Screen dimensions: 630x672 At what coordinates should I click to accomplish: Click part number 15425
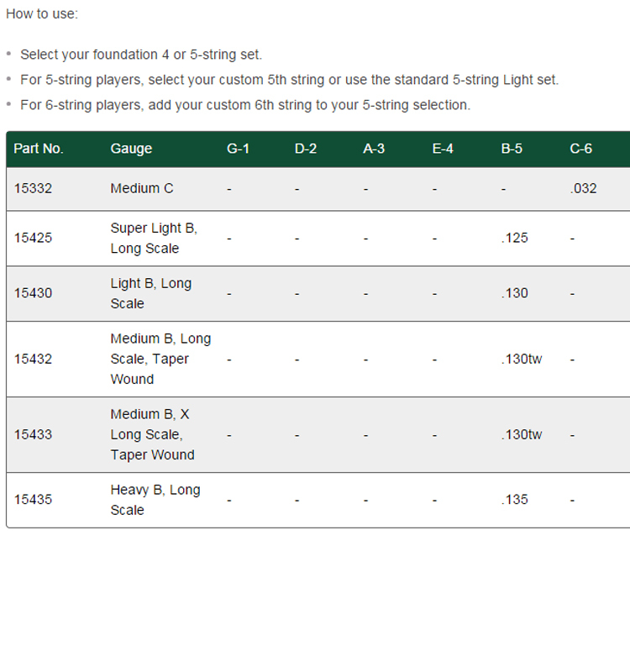(x=33, y=238)
